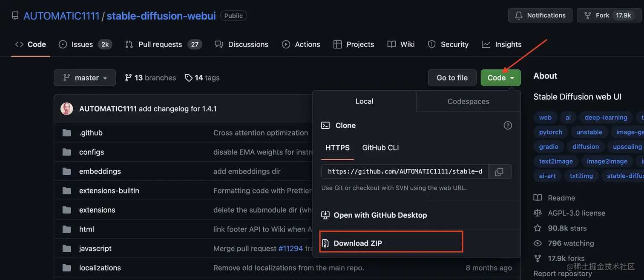Viewport: 644px width, 280px height.
Task: Toggle the green Code dropdown button
Action: 501,78
